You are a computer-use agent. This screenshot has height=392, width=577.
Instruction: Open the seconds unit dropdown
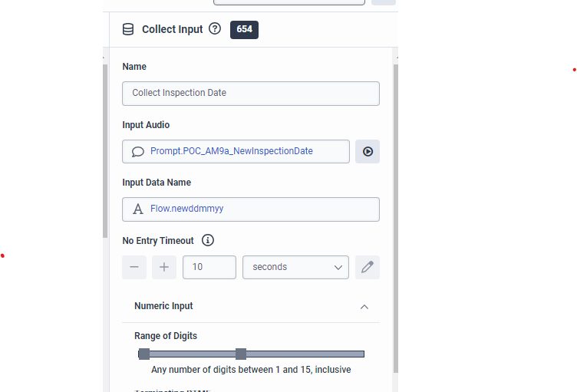[295, 267]
